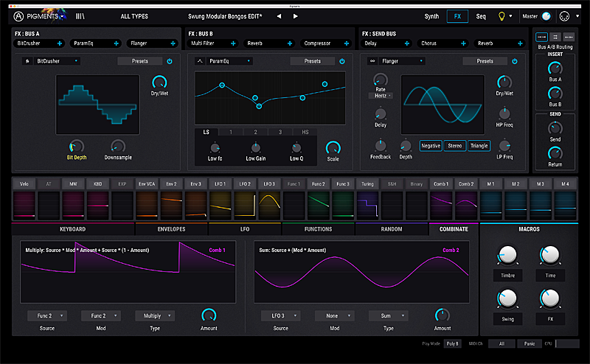Viewport: 590px width, 364px height.
Task: Open Comb 1 Source Func 2 dropdown
Action: [x=47, y=316]
